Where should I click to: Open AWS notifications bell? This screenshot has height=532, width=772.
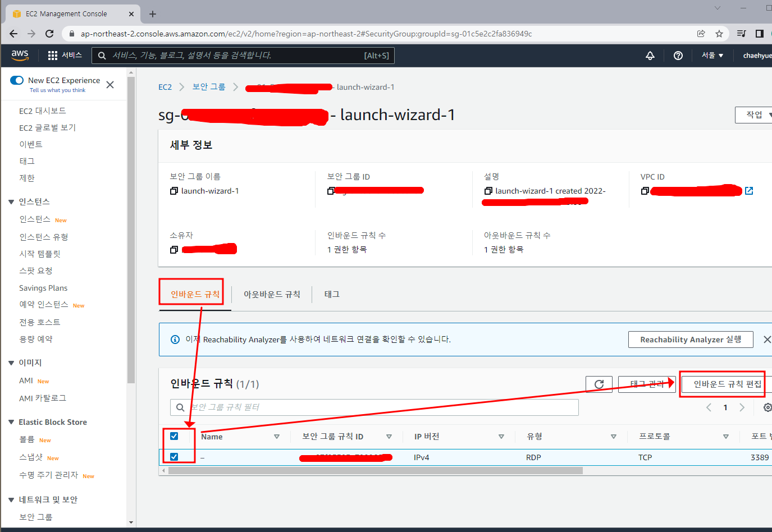pos(650,55)
